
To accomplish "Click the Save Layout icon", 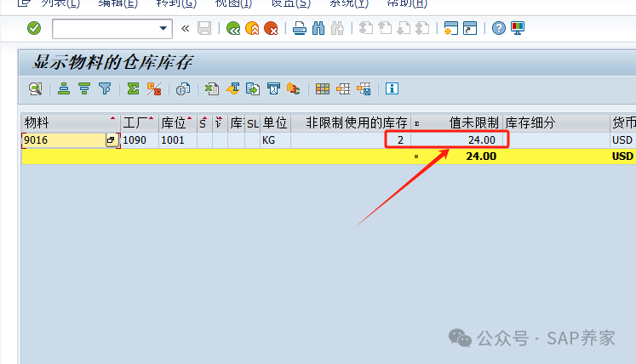I will (x=364, y=88).
